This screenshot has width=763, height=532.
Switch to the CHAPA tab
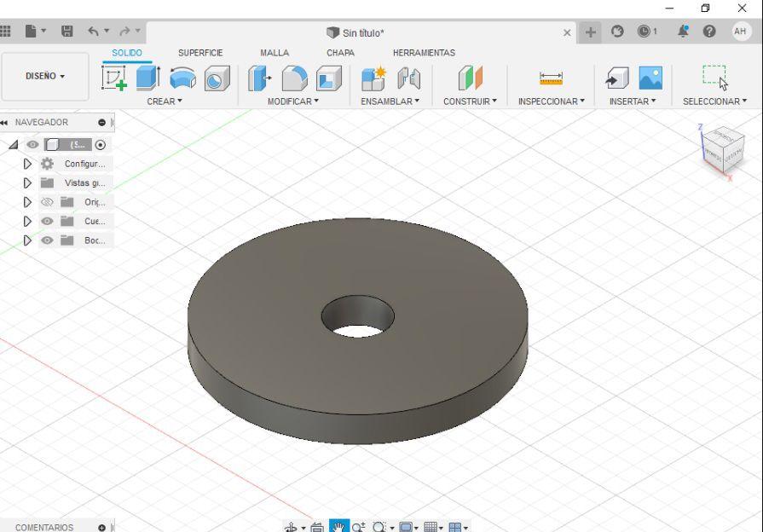coord(341,53)
